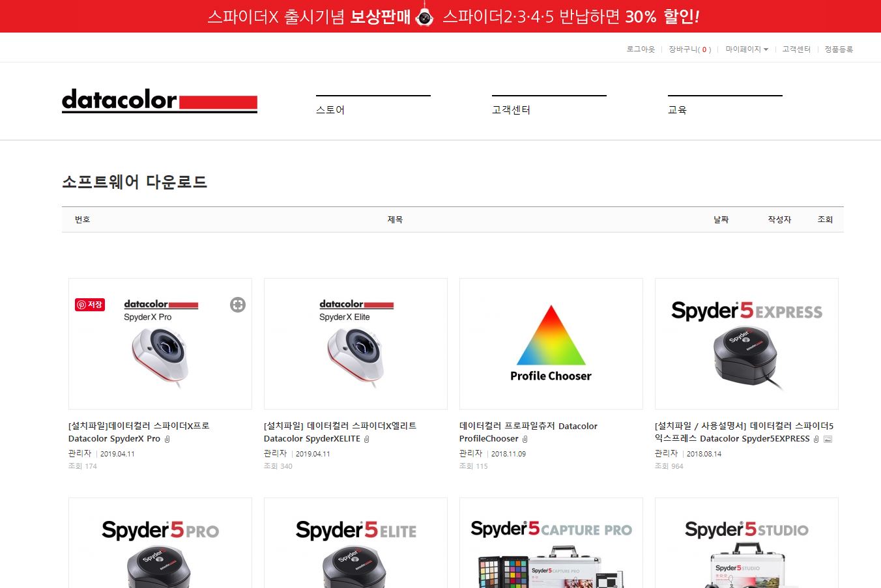The image size is (881, 588).
Task: Click the paperclip attachment icon beside SpyderX Pro title
Action: [167, 439]
